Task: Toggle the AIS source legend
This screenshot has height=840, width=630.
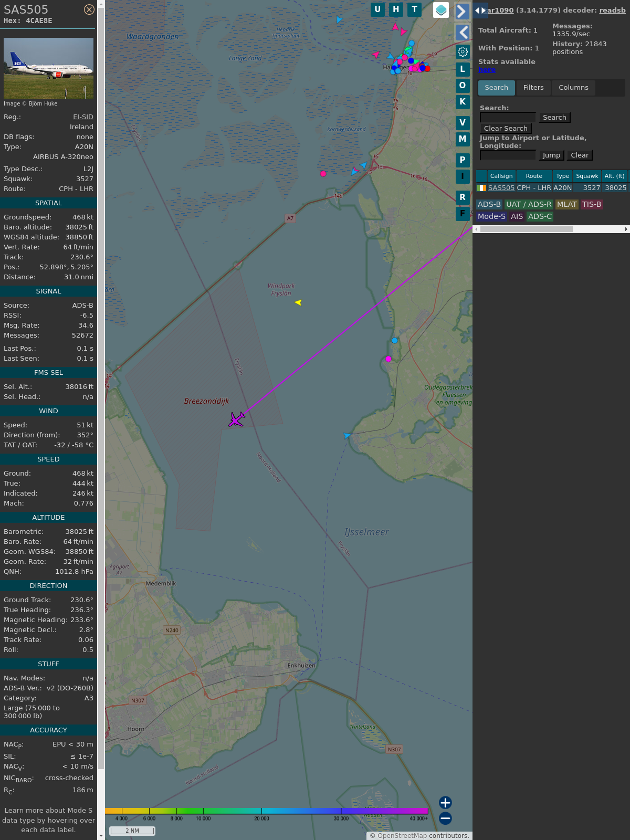Action: pos(517,217)
